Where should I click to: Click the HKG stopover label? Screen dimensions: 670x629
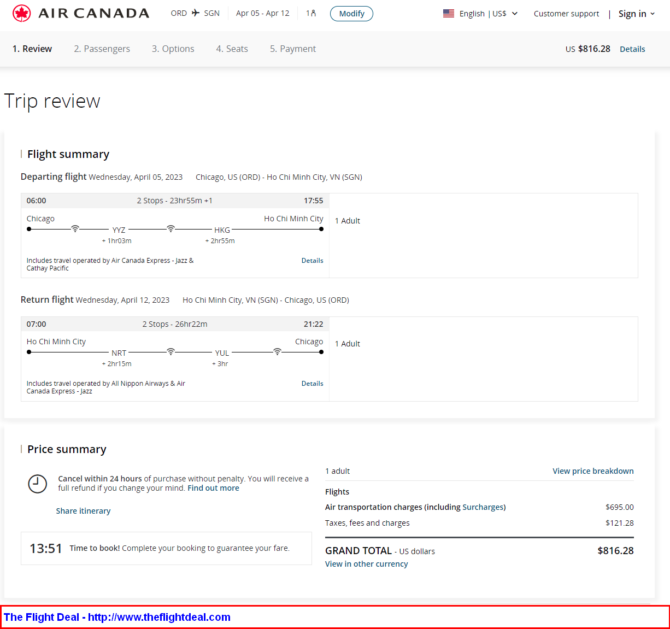(222, 230)
